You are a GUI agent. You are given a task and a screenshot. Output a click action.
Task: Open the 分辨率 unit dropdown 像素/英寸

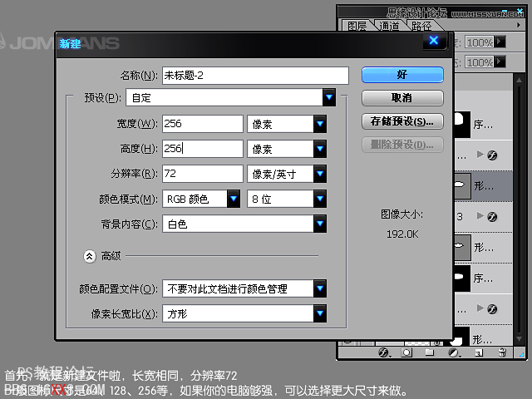pos(320,174)
